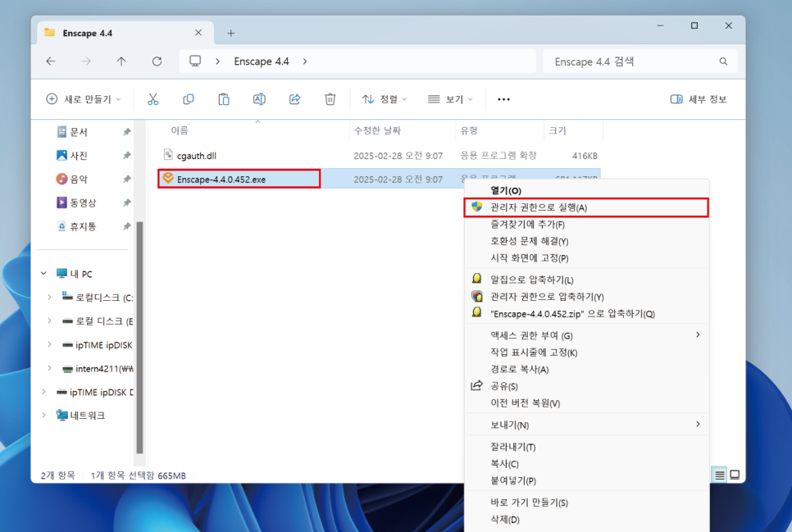792x532 pixels.
Task: Choose 공유(S) in context menu
Action: point(586,386)
